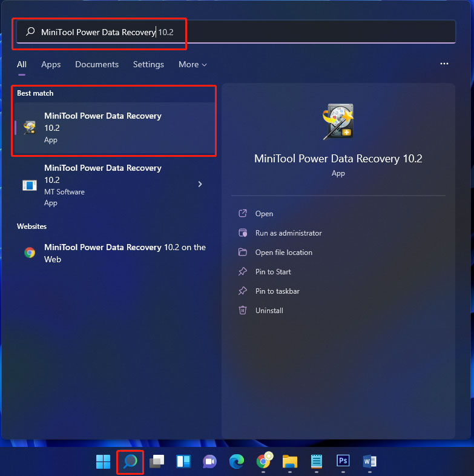Select the All search tab

click(x=22, y=65)
